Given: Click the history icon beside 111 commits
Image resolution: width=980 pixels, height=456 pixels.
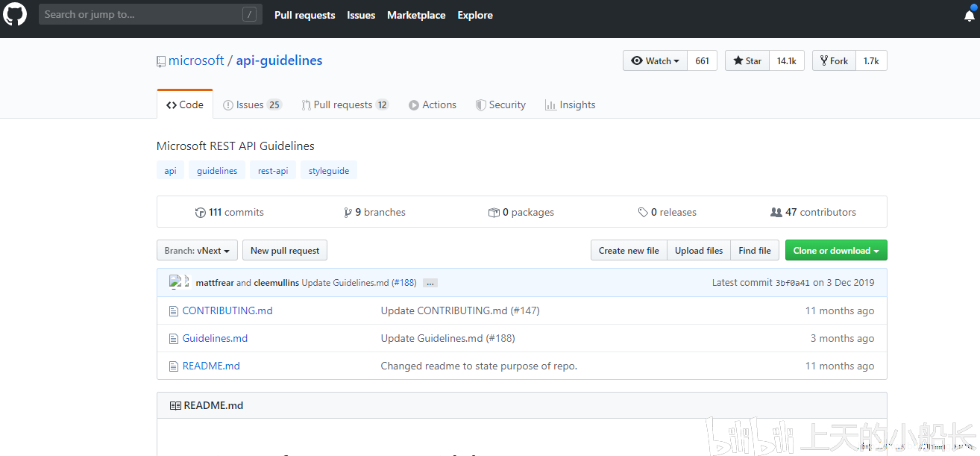Looking at the screenshot, I should 200,213.
